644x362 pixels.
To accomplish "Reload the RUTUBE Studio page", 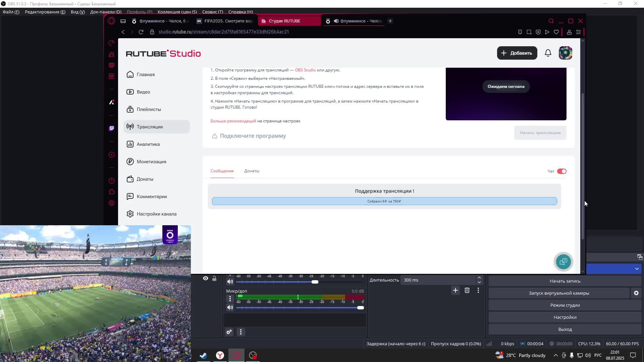I will pos(141,32).
